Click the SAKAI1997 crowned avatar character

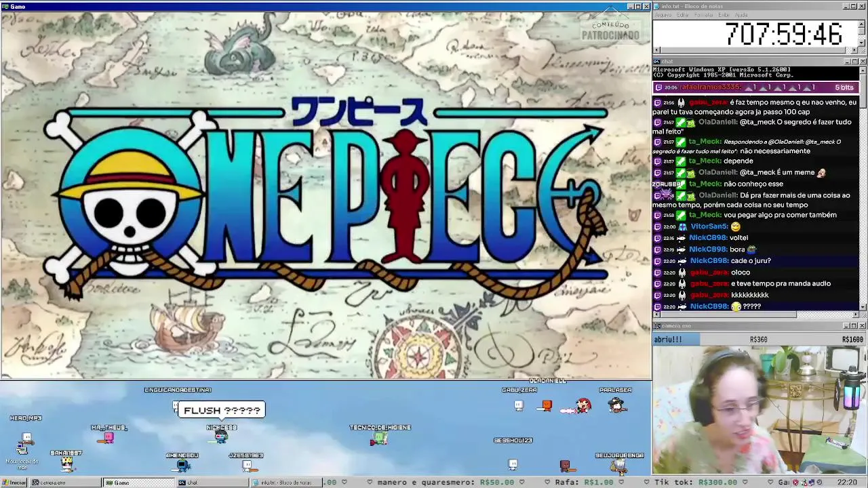[x=66, y=464]
